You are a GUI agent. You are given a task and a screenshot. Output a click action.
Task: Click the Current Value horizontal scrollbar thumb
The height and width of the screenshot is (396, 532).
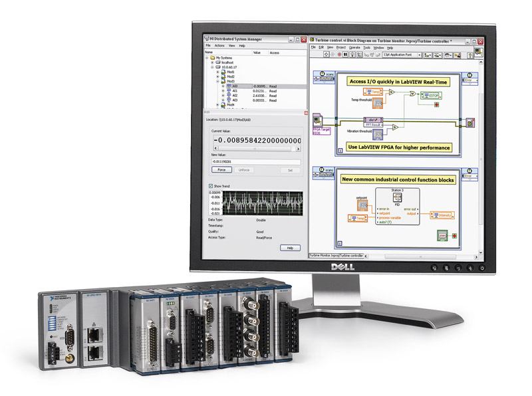tap(255, 149)
